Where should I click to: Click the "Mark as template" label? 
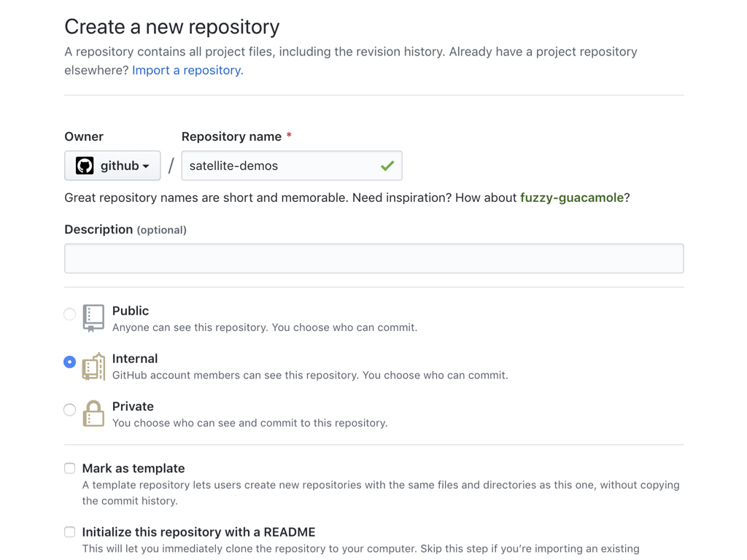click(x=133, y=468)
